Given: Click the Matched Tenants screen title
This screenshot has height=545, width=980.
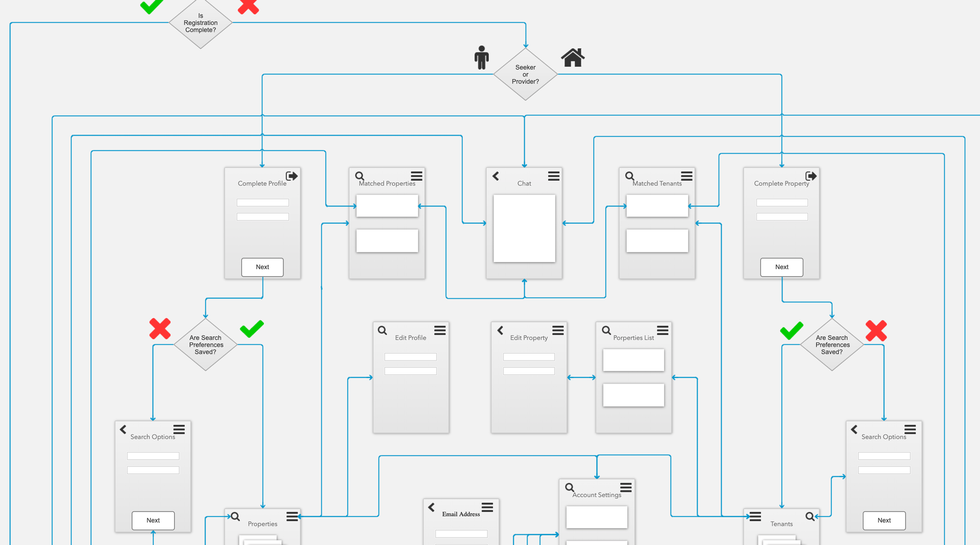Looking at the screenshot, I should tap(657, 183).
